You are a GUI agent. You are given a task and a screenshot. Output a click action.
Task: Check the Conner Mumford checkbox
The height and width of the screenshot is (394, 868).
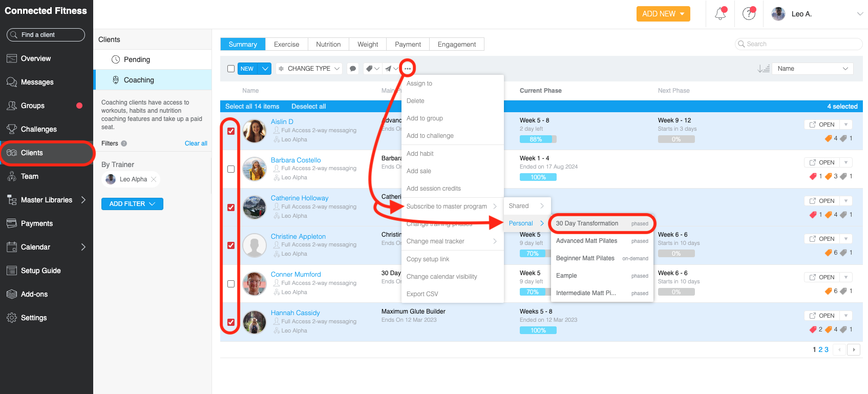point(231,284)
